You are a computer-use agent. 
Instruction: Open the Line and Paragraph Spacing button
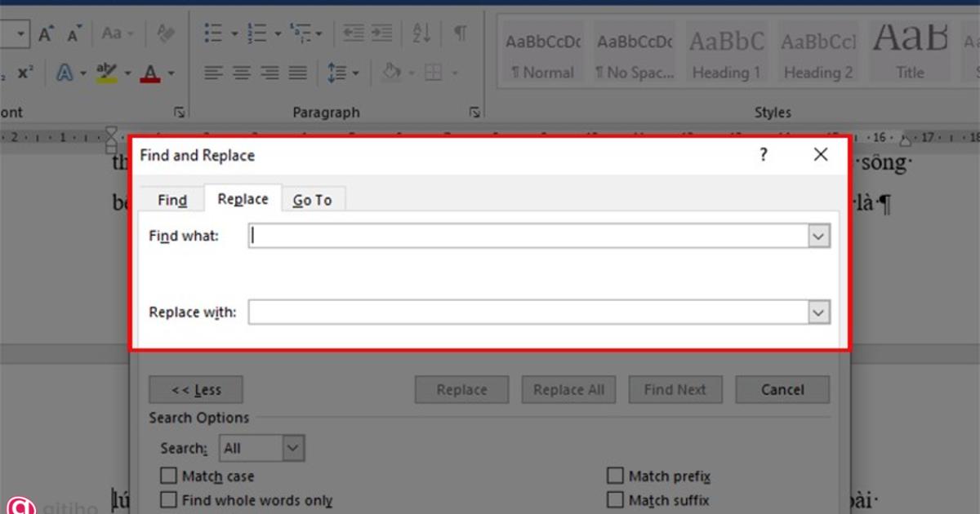pos(343,73)
